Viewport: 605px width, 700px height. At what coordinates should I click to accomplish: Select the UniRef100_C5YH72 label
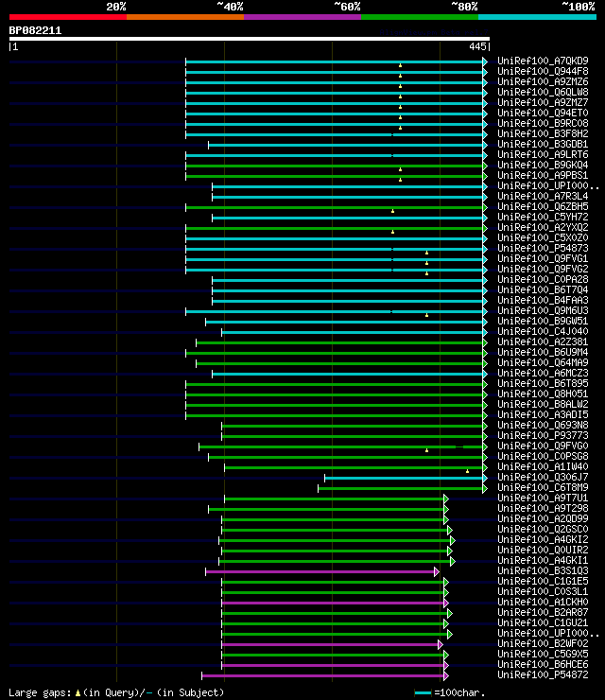543,217
